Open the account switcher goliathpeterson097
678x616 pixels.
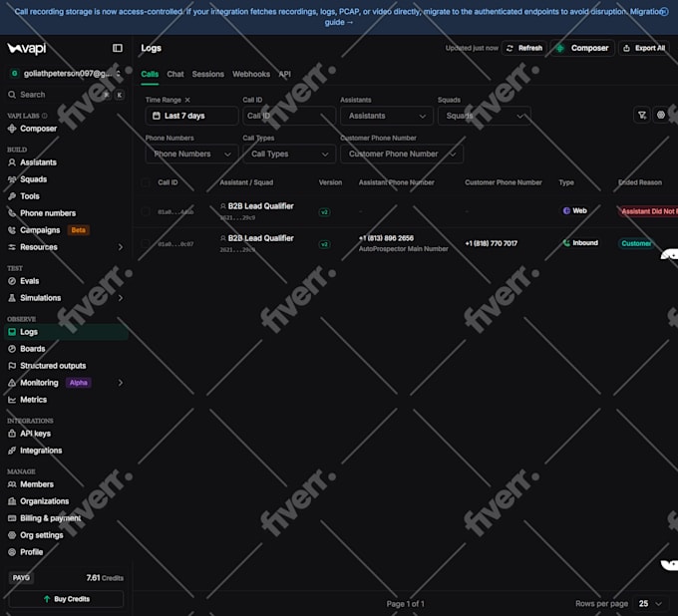66,74
